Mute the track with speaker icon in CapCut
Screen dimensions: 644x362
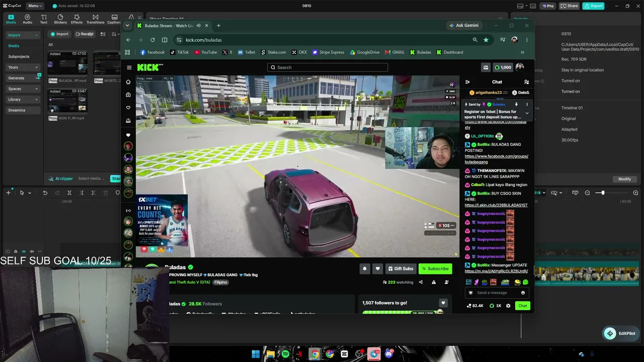(32, 251)
